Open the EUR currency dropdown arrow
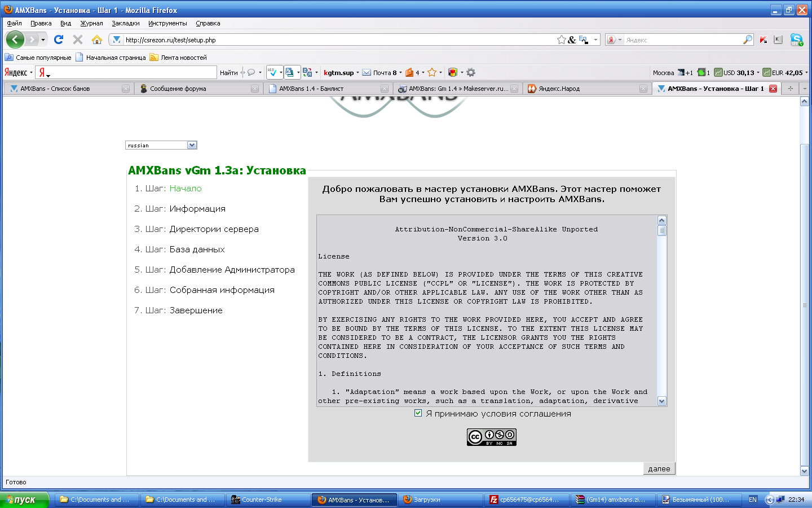The width and height of the screenshot is (812, 508). (x=806, y=72)
